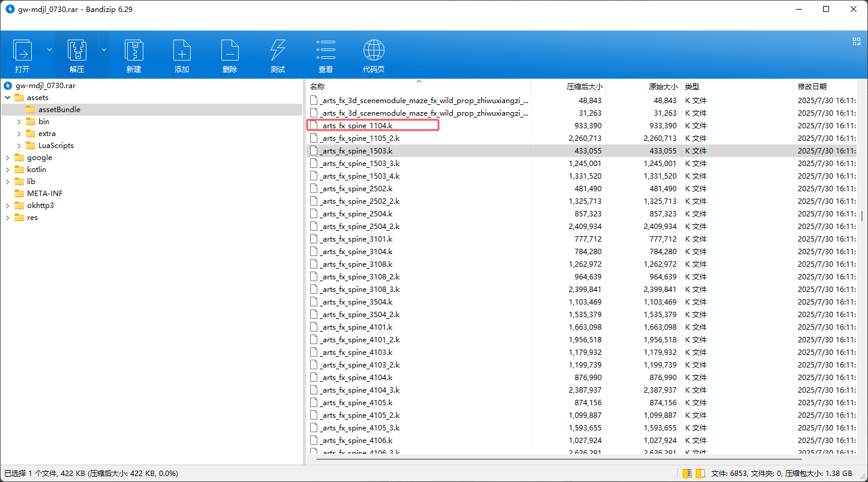Sort by 修改日期 column header
Image resolution: width=868 pixels, height=482 pixels.
[825, 87]
